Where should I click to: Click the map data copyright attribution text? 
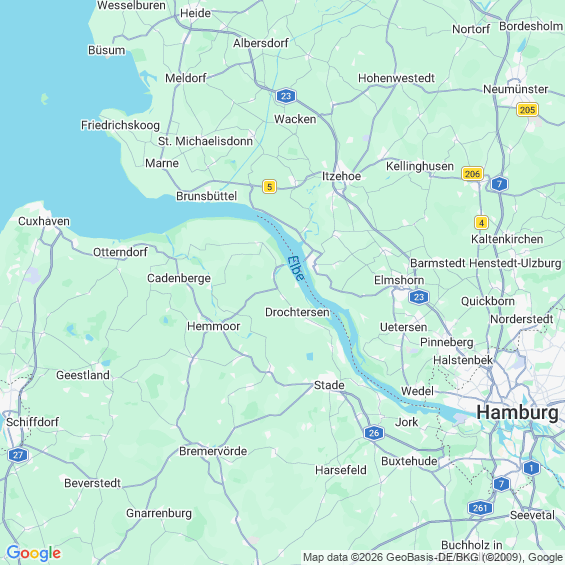(x=433, y=557)
